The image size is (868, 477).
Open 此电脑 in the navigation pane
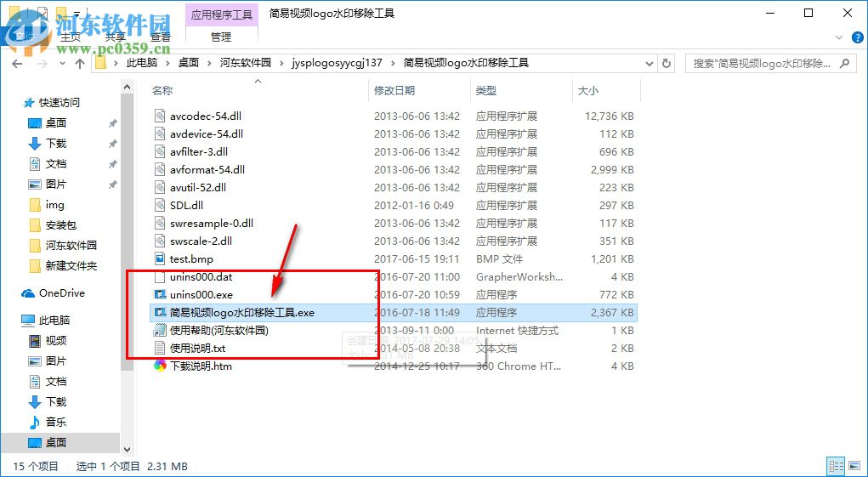46,321
